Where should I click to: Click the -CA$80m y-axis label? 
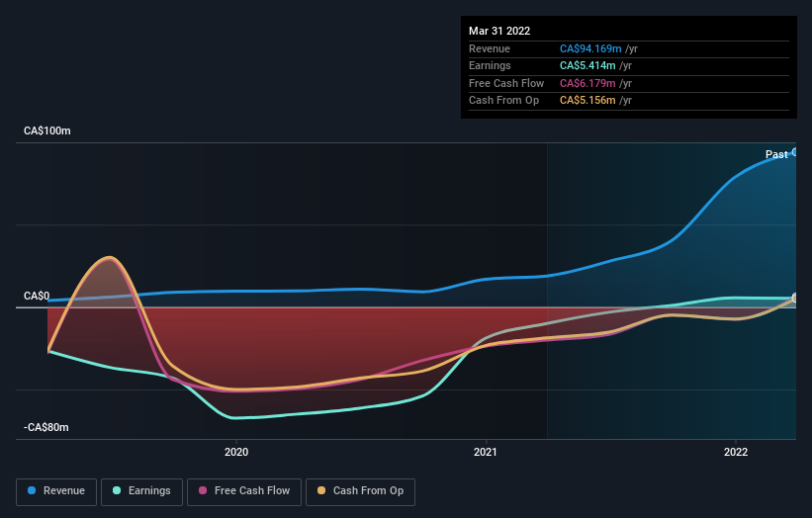(x=46, y=427)
